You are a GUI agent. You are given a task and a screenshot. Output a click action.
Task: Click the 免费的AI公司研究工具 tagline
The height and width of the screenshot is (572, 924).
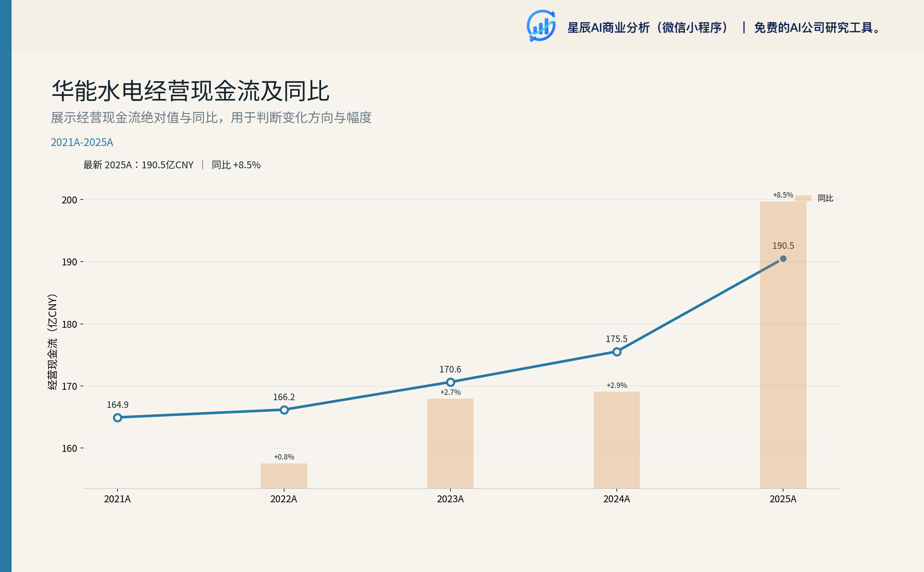coord(817,28)
